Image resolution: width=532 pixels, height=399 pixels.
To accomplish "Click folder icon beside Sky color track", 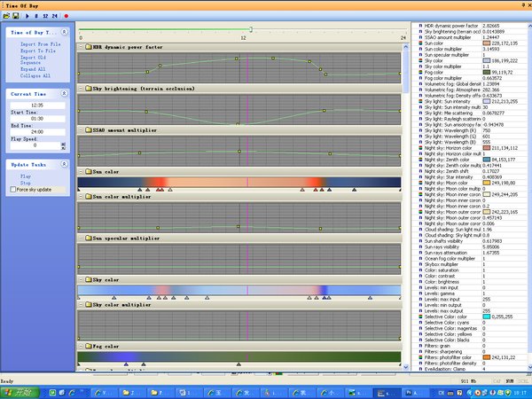I will tap(87, 278).
